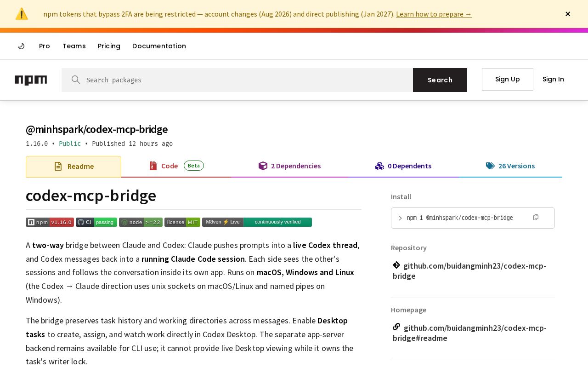Open the Homepage github readme link

pos(469,333)
